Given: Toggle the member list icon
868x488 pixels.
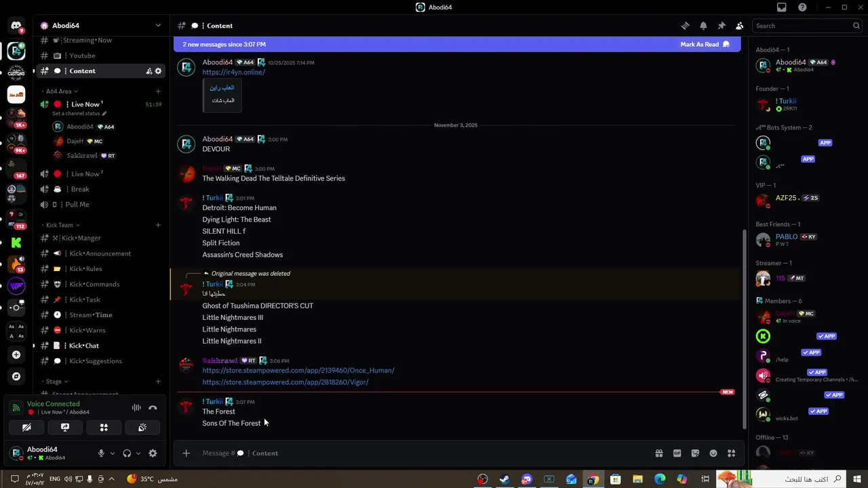Looking at the screenshot, I should 740,26.
